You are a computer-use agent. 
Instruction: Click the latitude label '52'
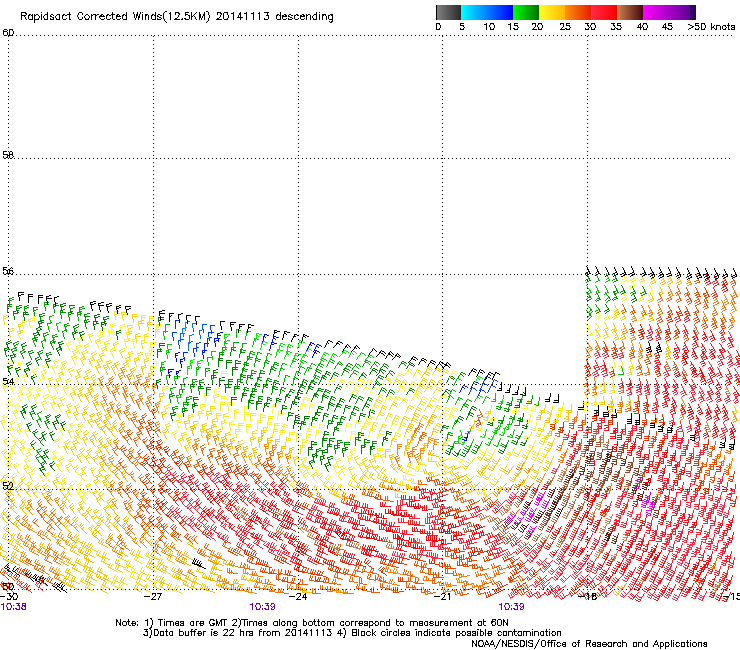coord(8,486)
